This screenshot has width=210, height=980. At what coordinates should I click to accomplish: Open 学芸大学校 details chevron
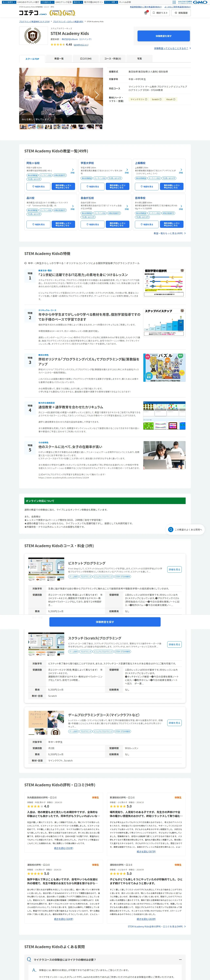127,171
